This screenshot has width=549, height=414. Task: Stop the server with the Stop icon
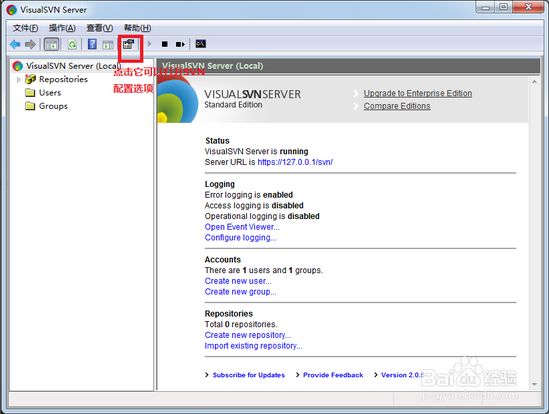point(165,44)
